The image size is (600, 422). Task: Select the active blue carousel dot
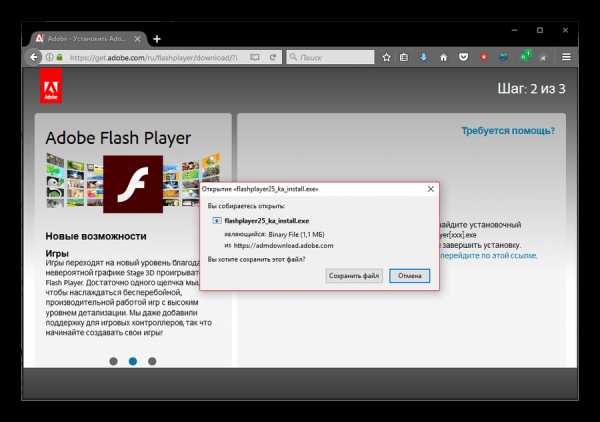(x=133, y=361)
